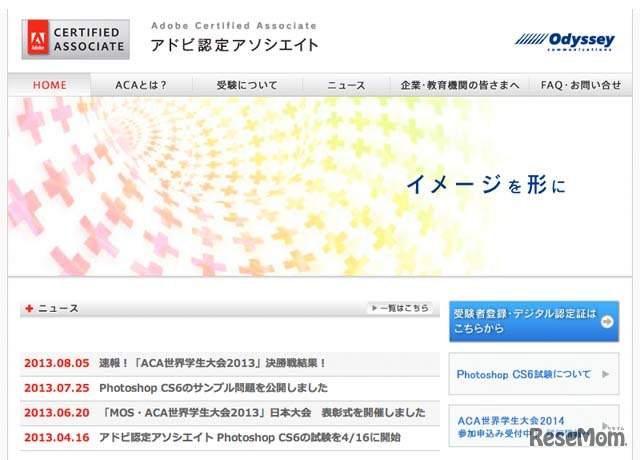Click the date 2013.07.25
Screen dimensions: 640x460
56,388
